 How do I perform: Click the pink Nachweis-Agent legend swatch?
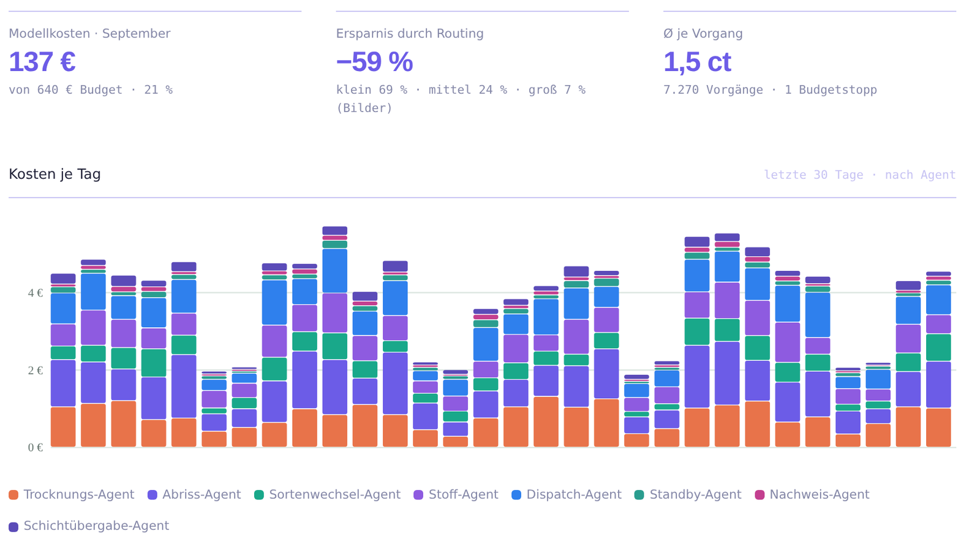pos(760,495)
